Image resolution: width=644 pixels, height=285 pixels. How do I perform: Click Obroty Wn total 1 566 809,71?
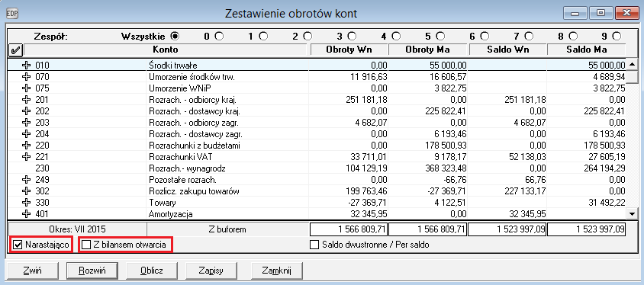[x=349, y=229]
